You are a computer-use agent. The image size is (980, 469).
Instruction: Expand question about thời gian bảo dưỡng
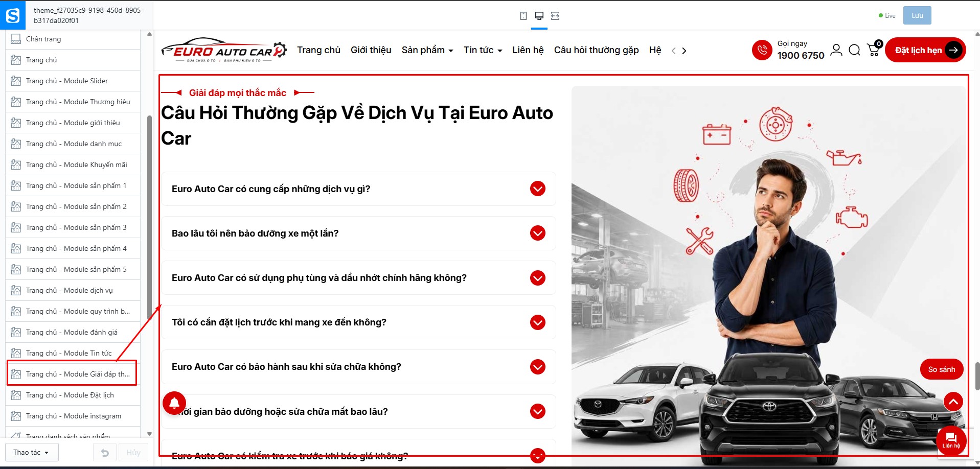pyautogui.click(x=358, y=411)
